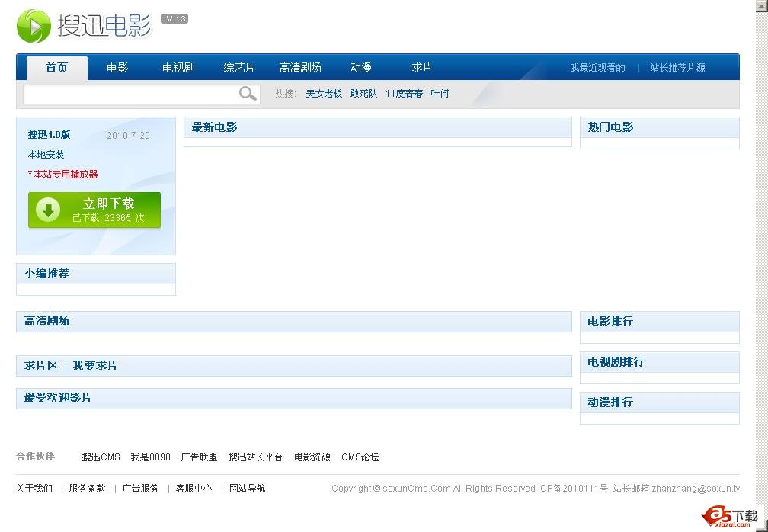Open the 动漫 navigation tab
This screenshot has height=532, width=768.
(x=361, y=68)
